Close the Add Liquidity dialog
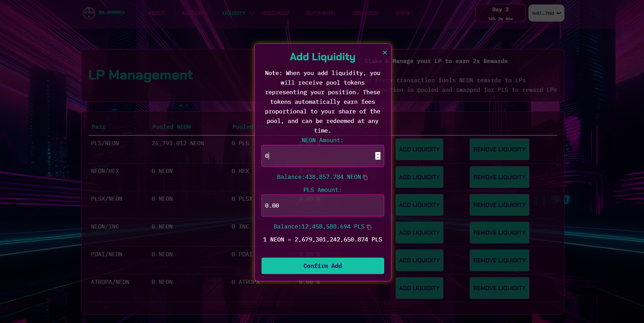The image size is (644, 323). [385, 52]
